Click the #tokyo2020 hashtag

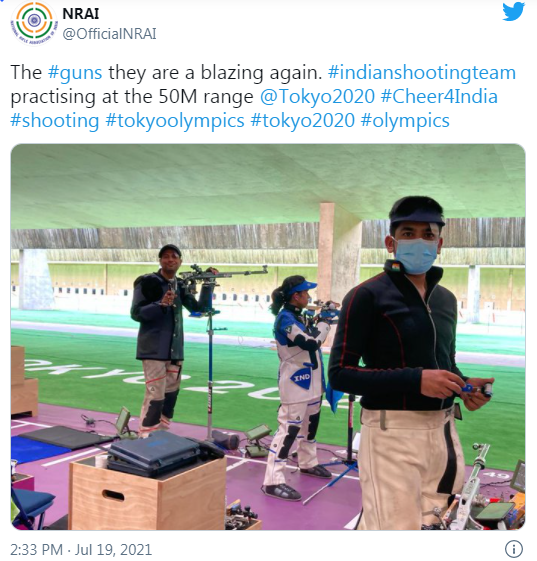[303, 121]
